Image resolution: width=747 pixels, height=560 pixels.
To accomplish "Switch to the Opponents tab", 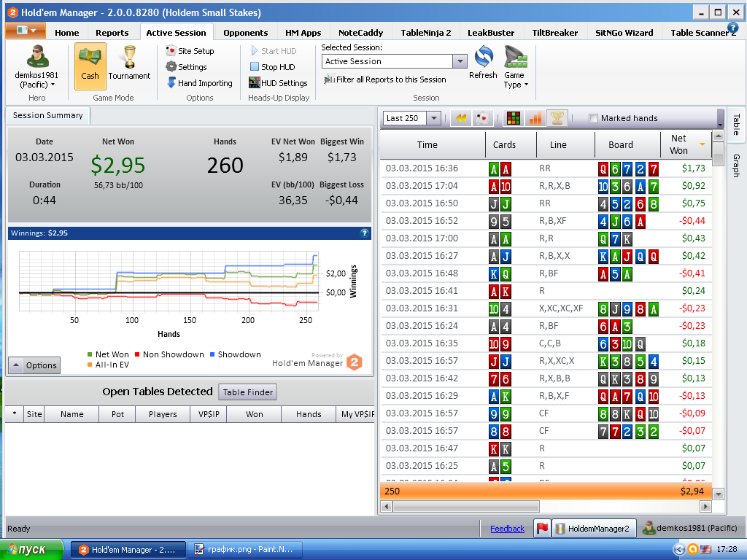I will coord(245,33).
